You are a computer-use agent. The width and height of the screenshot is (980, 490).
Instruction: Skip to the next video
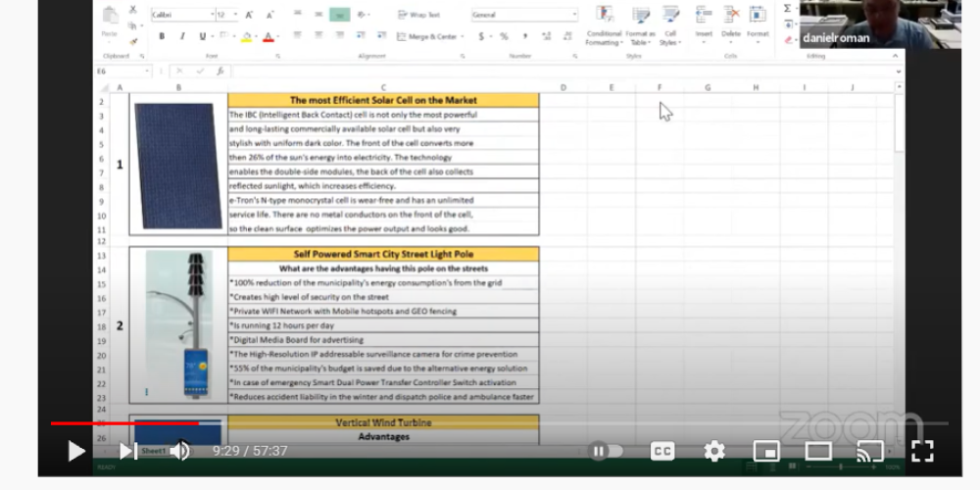(128, 451)
